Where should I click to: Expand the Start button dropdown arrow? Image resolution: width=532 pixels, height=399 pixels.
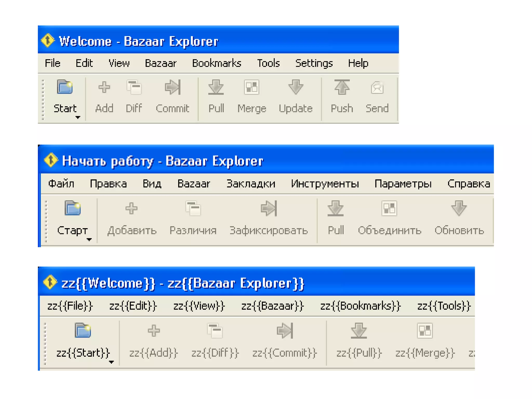pyautogui.click(x=78, y=117)
